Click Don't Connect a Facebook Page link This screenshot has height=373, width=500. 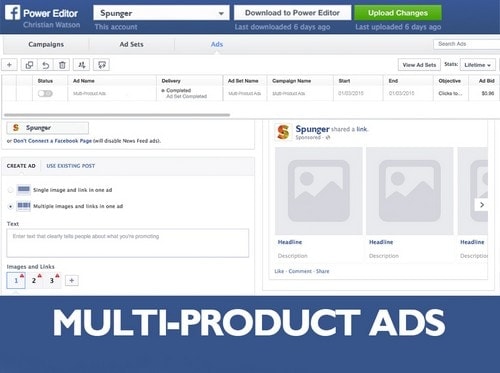click(53, 141)
